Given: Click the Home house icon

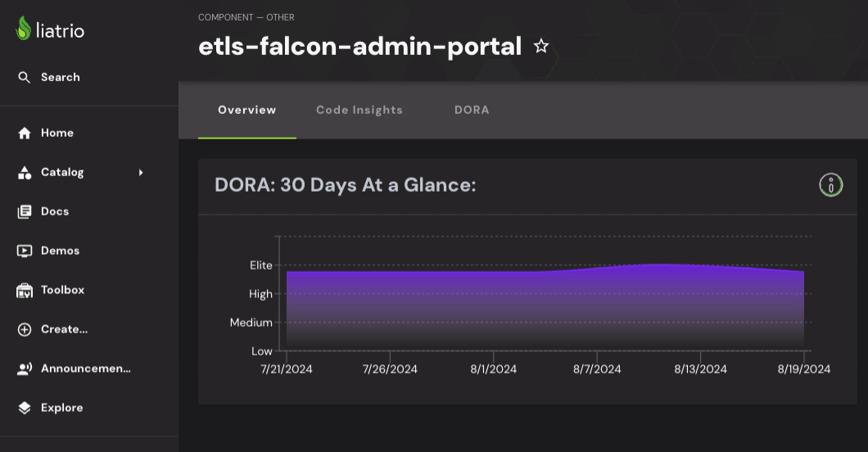Looking at the screenshot, I should tap(25, 133).
